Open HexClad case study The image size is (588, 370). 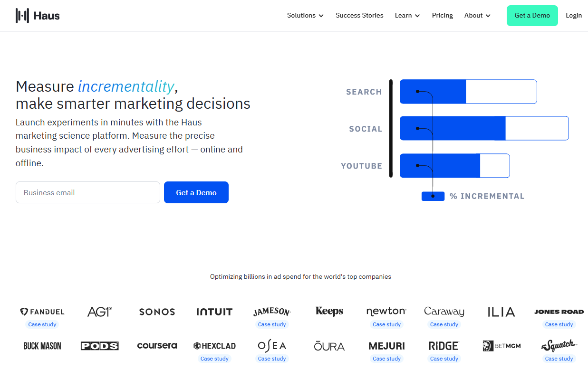[x=214, y=359]
